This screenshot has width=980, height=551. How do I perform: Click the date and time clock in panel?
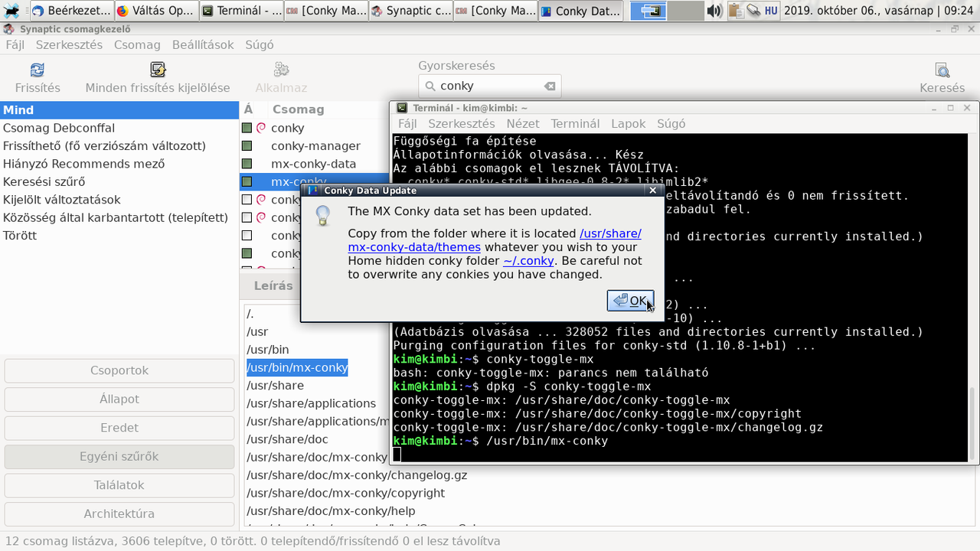tap(880, 11)
